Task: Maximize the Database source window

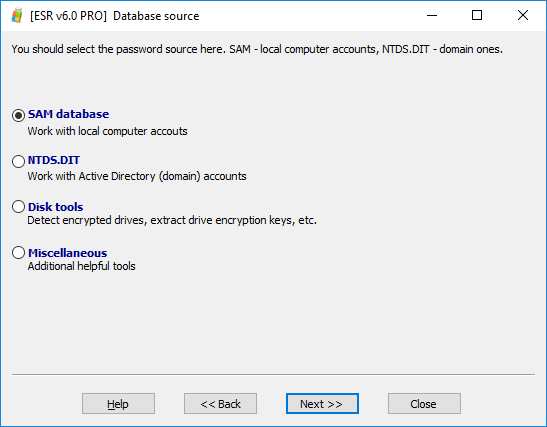Action: coord(477,15)
